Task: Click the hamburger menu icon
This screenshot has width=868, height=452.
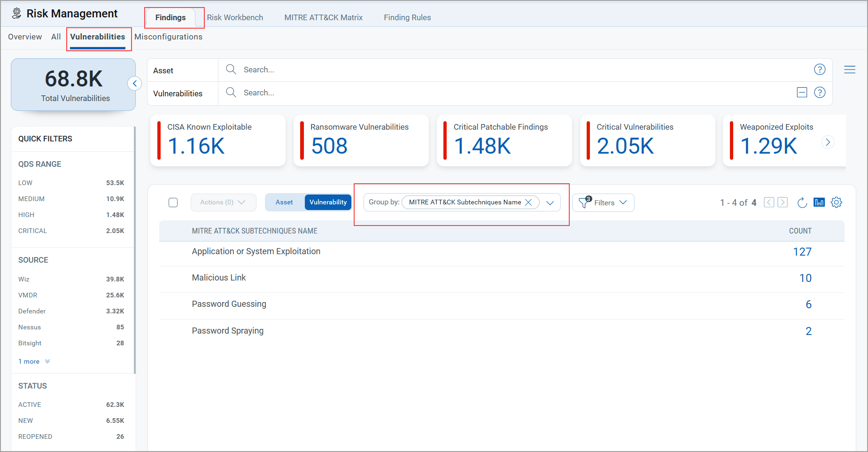Action: point(850,70)
